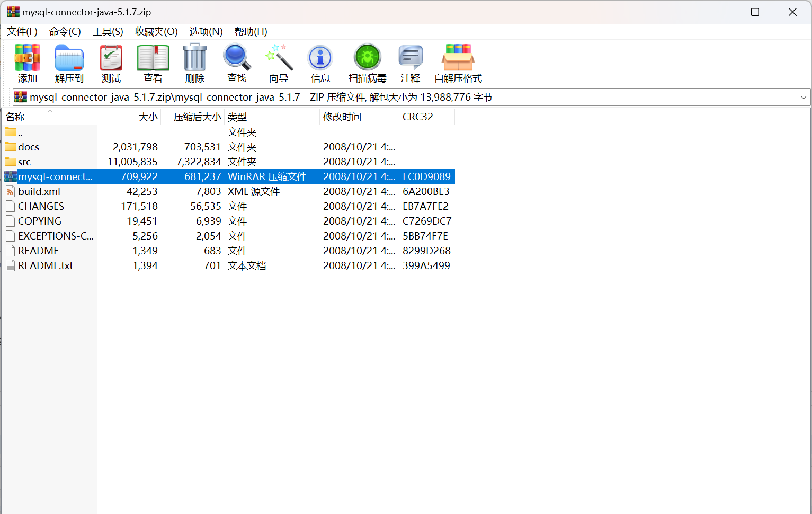Sort by Name (名称) column header
The image size is (812, 514).
[x=50, y=117]
